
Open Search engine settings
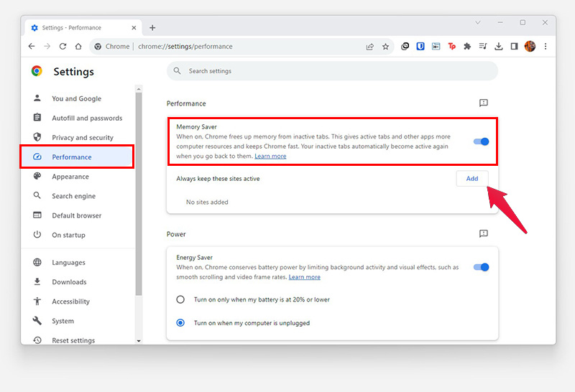pos(78,196)
